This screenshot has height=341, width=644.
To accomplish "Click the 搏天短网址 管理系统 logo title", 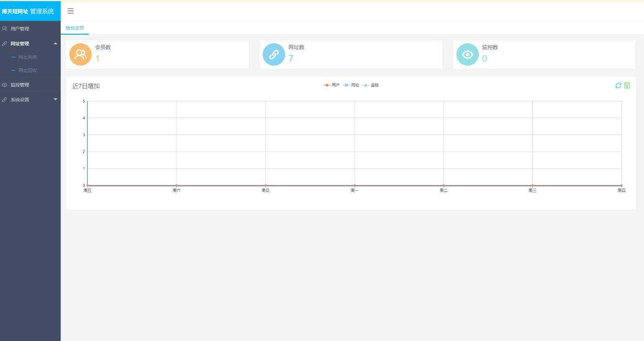I will click(x=28, y=11).
